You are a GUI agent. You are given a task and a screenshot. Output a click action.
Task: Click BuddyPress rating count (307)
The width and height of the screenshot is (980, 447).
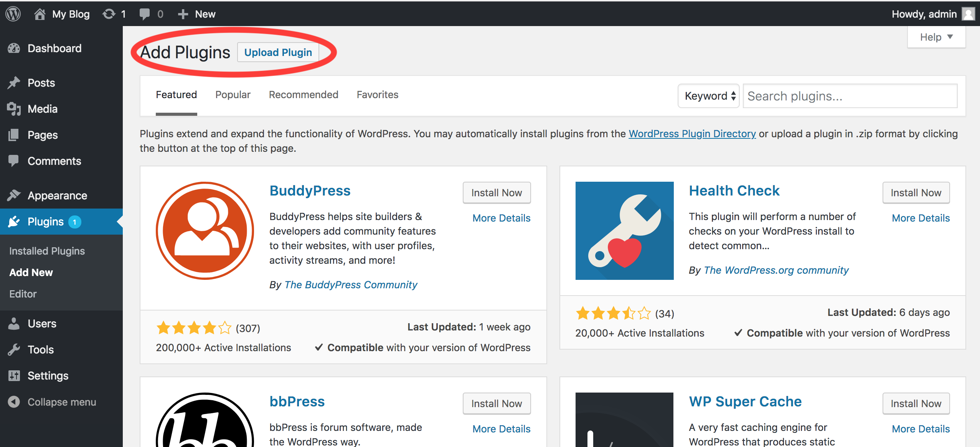pos(248,329)
